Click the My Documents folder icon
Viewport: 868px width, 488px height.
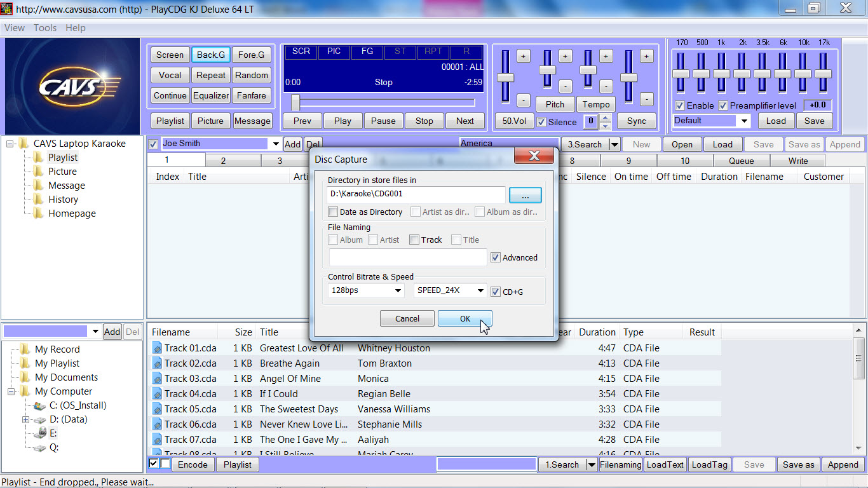point(25,377)
